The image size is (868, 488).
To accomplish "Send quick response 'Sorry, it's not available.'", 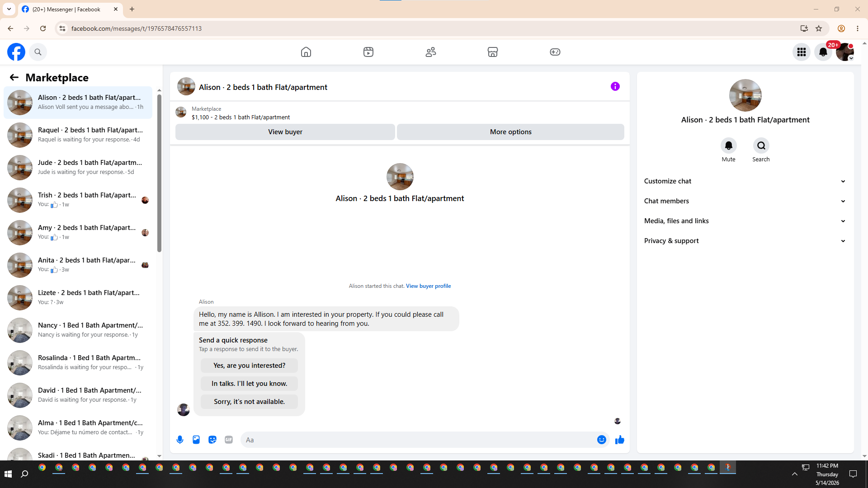I will click(x=249, y=402).
